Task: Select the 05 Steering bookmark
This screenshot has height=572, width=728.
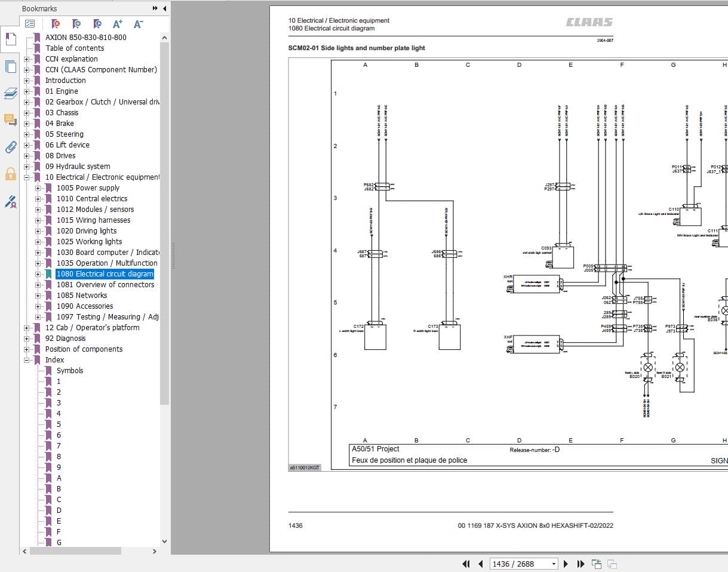Action: tap(64, 134)
